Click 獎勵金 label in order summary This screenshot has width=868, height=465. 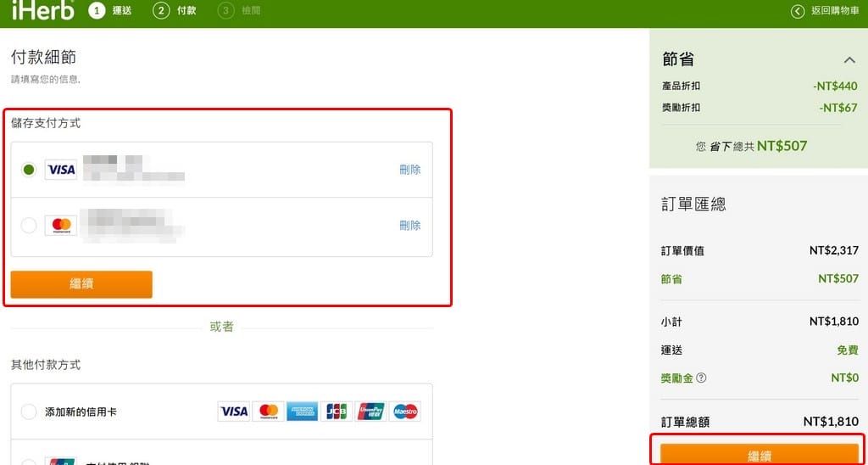[677, 378]
